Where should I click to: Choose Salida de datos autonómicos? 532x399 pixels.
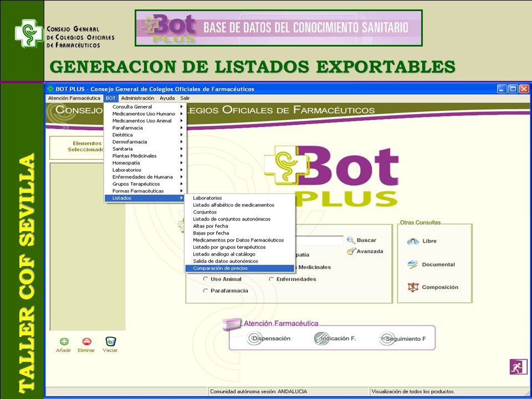click(x=239, y=261)
